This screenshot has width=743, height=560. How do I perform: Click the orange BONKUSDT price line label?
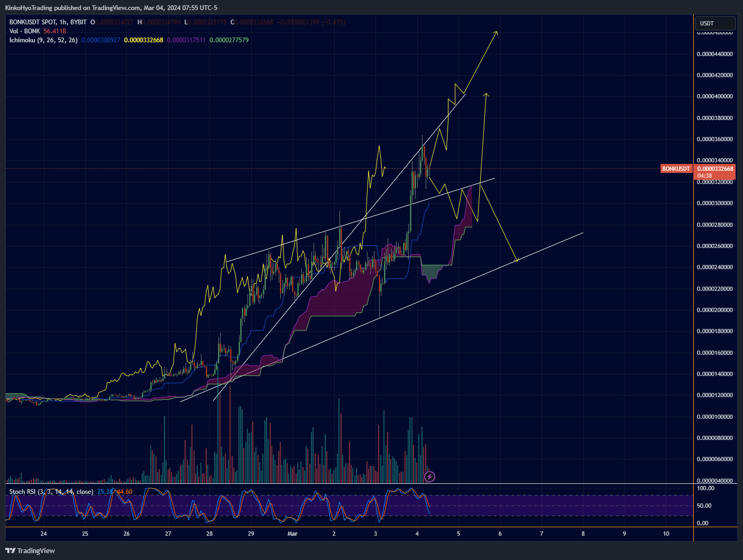click(x=676, y=169)
